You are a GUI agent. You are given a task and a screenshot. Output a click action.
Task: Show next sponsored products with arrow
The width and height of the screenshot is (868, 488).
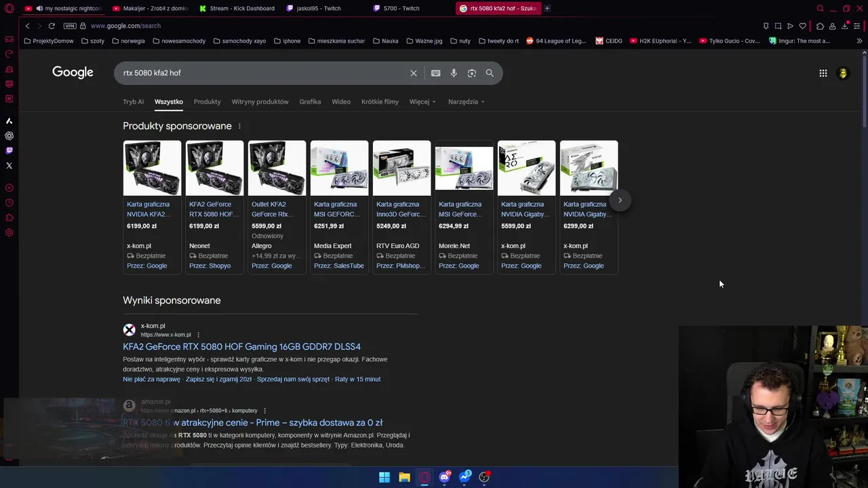click(x=620, y=200)
